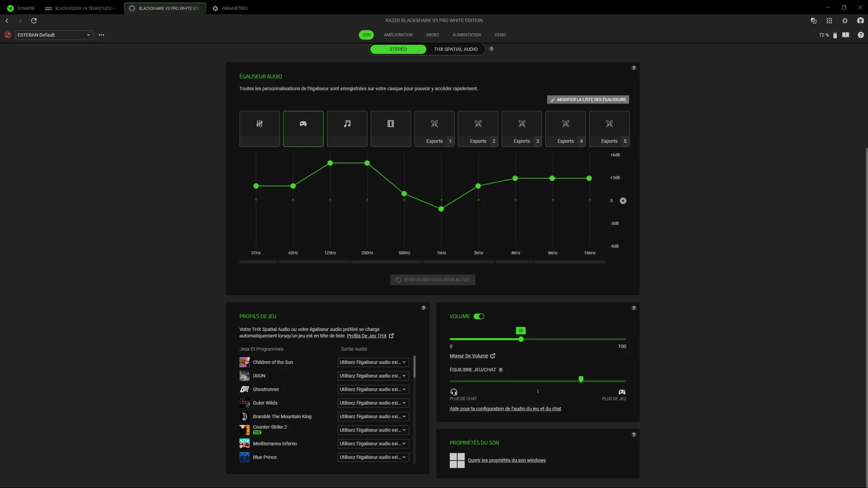This screenshot has height=488, width=868.
Task: Click the help icon next to THX Spatial Audio
Action: point(491,49)
